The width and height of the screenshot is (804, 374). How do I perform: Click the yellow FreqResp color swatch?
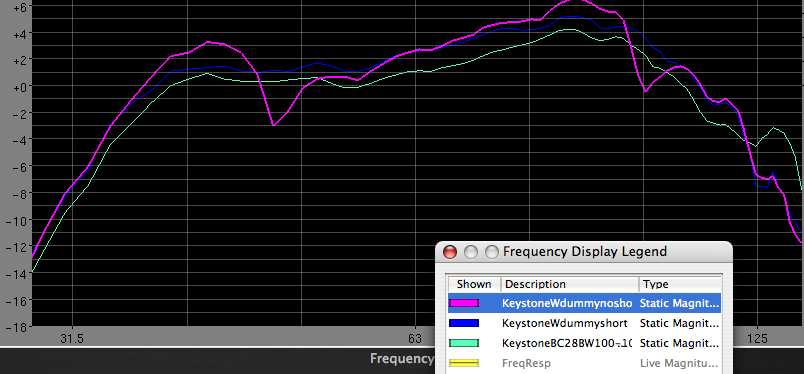pos(464,363)
